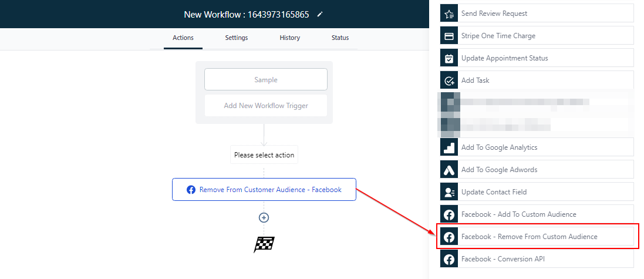
Task: Click the Stripe One Time Charge card icon
Action: point(449,36)
